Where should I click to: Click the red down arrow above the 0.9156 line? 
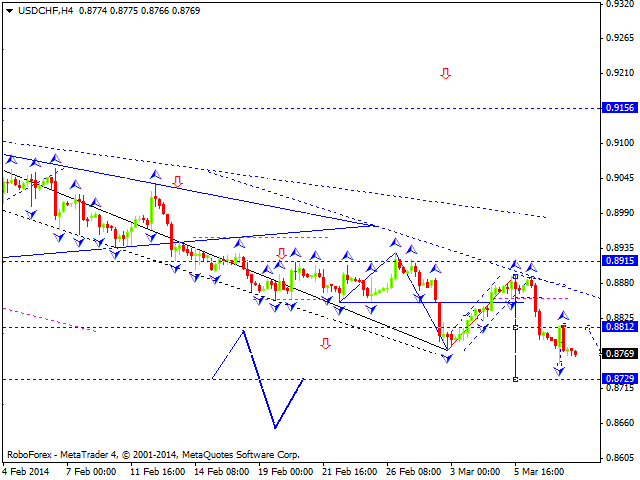(446, 74)
